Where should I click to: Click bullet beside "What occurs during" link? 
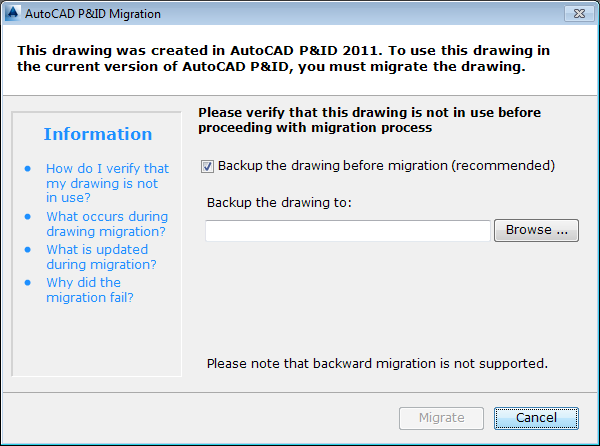(28, 216)
